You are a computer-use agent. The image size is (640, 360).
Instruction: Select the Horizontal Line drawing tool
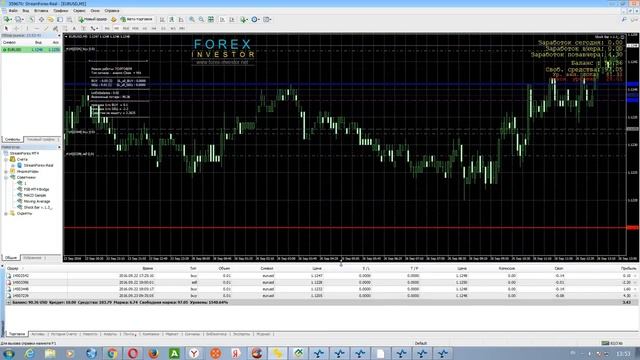click(x=36, y=28)
